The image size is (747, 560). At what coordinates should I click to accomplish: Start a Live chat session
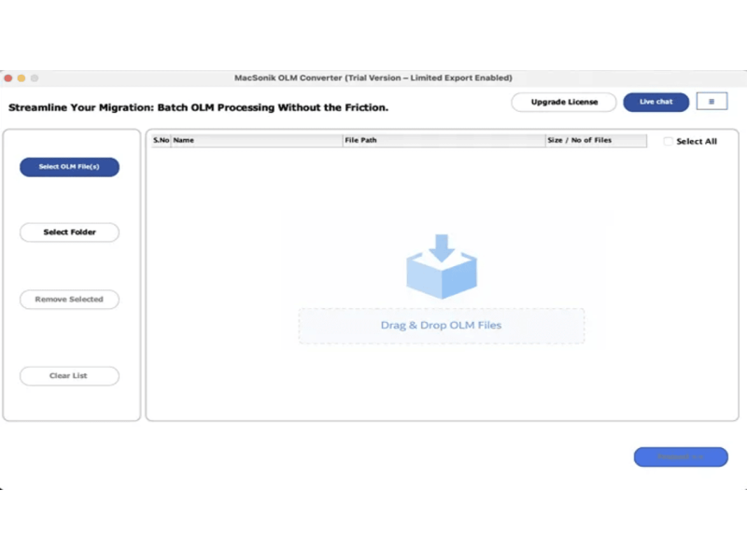point(655,102)
